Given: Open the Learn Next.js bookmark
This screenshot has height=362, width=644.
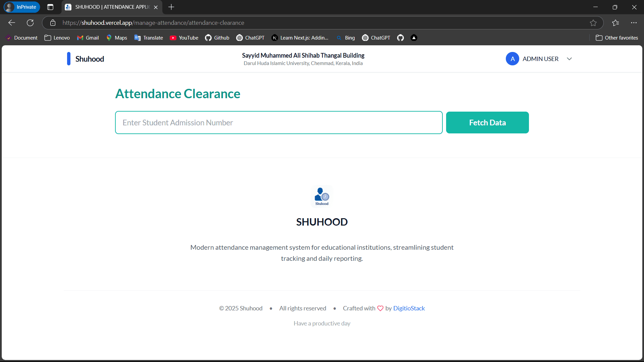Looking at the screenshot, I should [300, 38].
